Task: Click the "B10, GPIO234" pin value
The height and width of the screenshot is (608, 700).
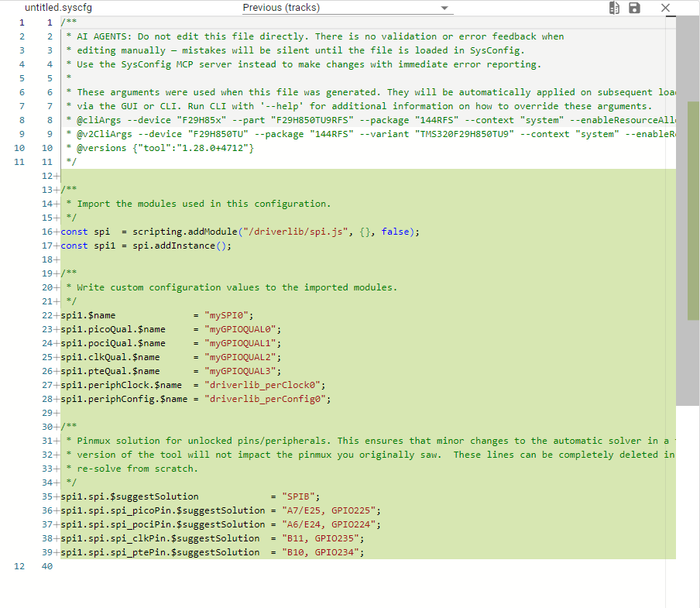Action: click(x=320, y=553)
